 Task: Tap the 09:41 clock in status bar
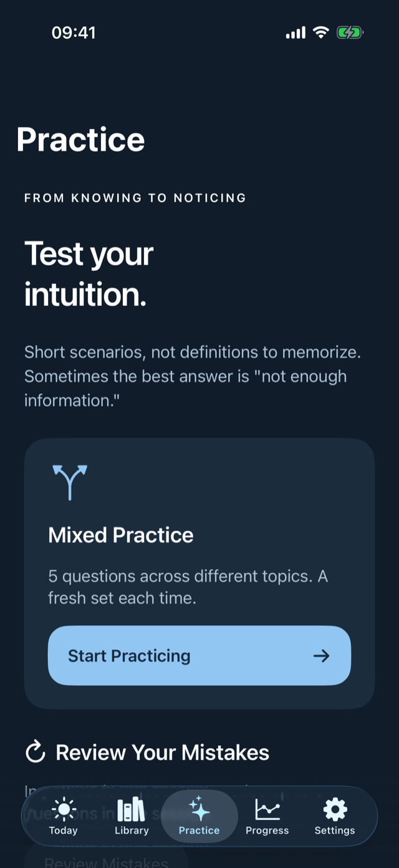click(x=74, y=32)
